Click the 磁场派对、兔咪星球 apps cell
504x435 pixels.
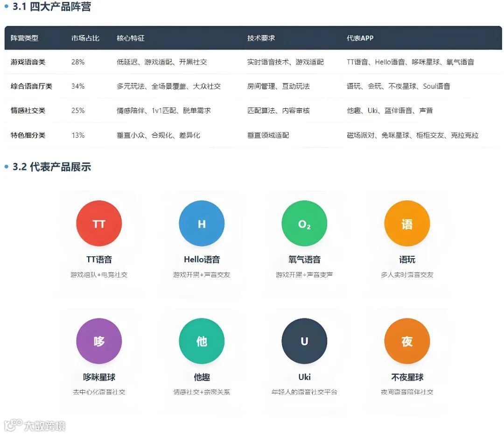tap(413, 135)
